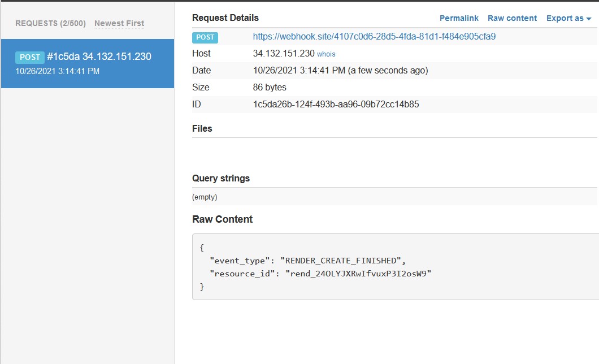Toggle the Newest First sort order
Screen dimensions: 599x364
coord(119,23)
